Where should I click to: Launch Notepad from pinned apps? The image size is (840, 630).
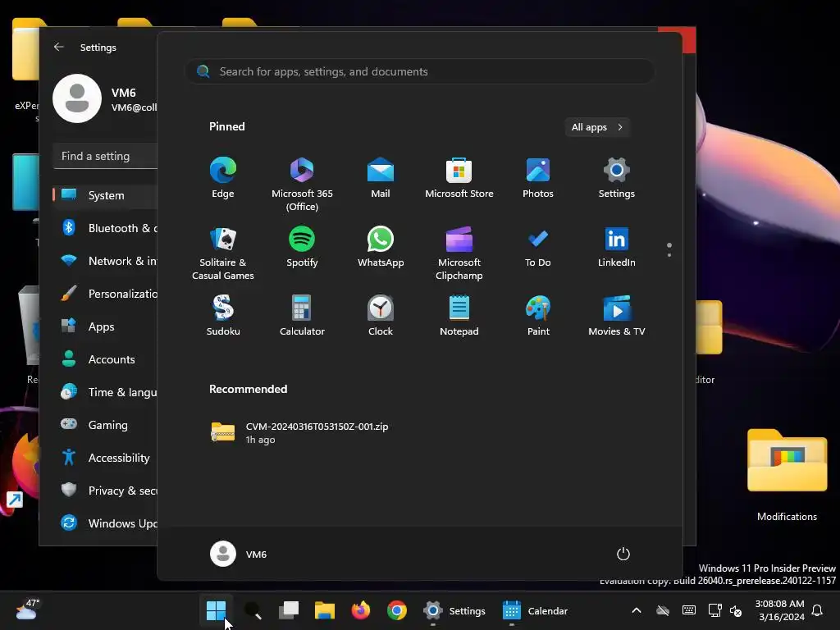point(459,316)
